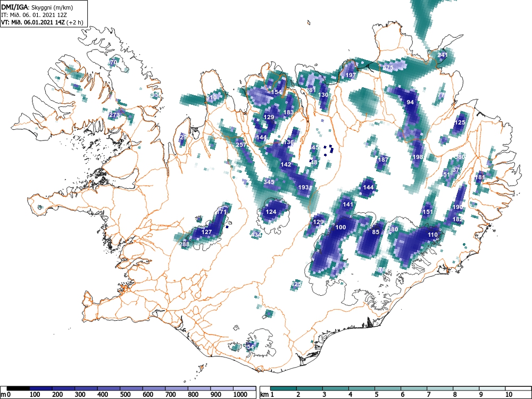Click the 257 visibility value on the map
The height and width of the screenshot is (399, 532).
click(x=241, y=145)
